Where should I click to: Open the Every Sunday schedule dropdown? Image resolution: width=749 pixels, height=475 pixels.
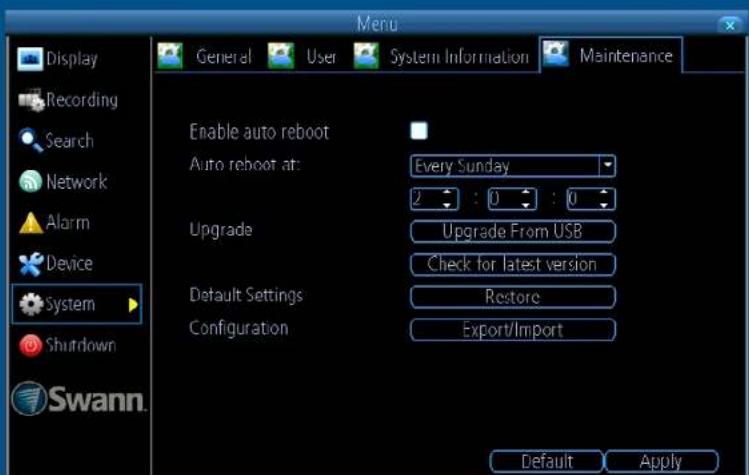(513, 166)
